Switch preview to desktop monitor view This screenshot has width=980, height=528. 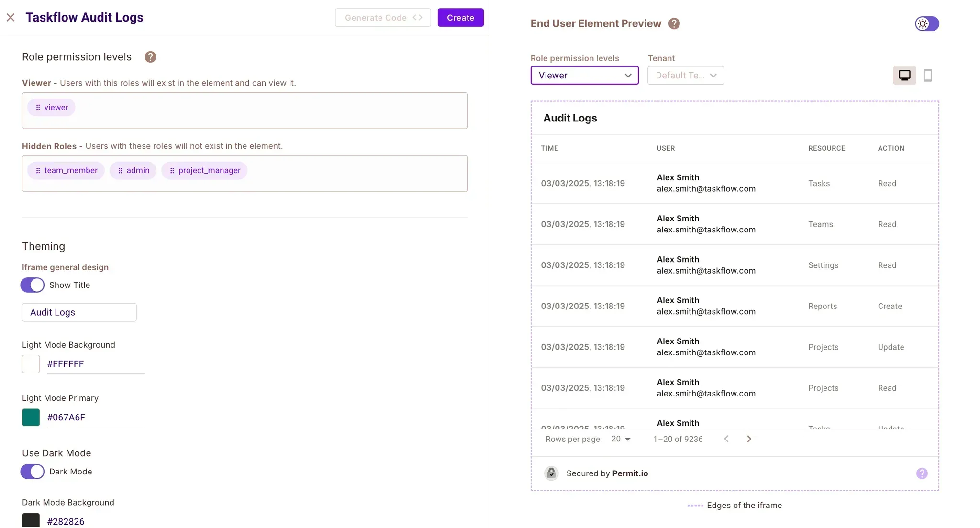(904, 76)
